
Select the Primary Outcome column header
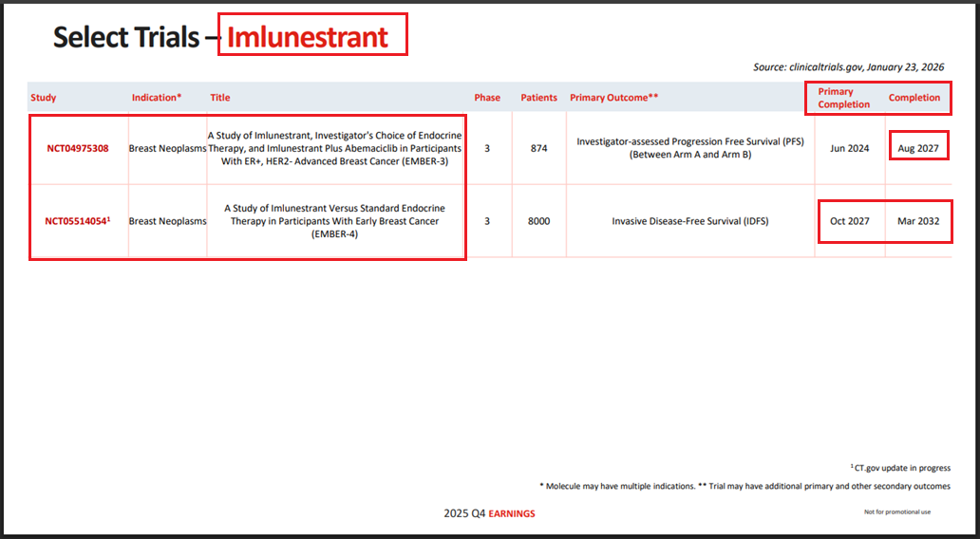[x=614, y=98]
